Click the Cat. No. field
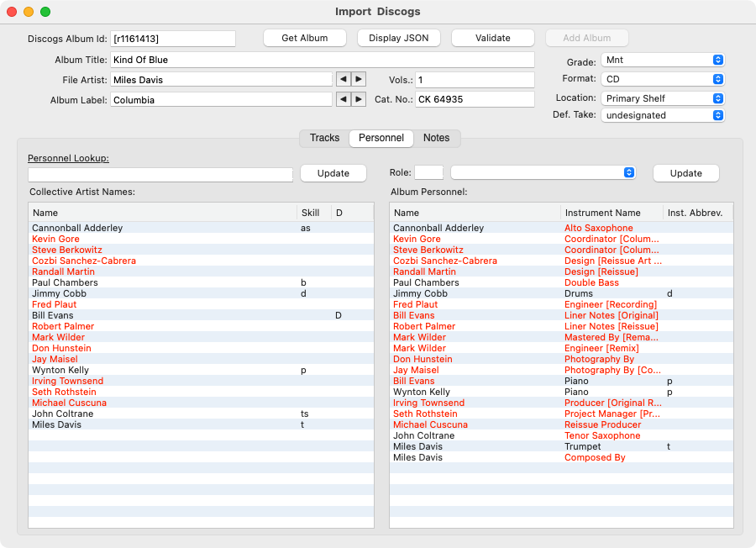This screenshot has height=548, width=756. point(475,99)
